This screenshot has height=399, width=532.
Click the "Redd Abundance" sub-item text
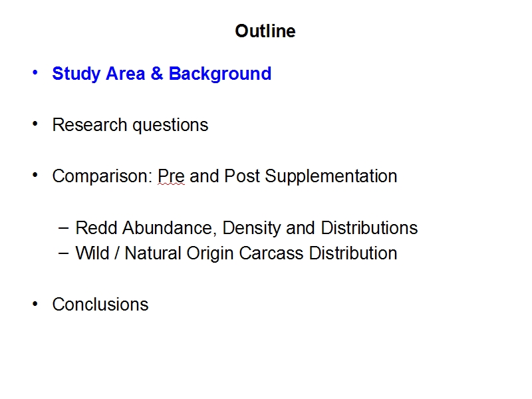(146, 227)
